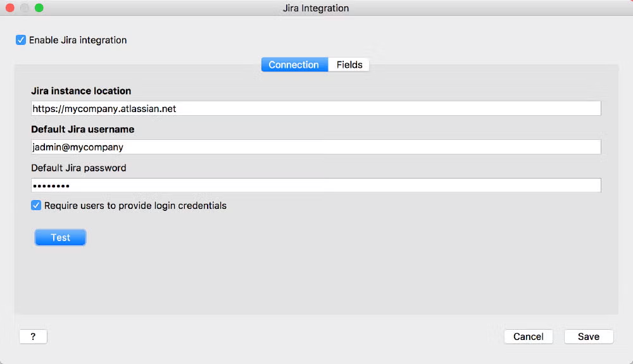Toggle the Enable Jira integration checkbox

pyautogui.click(x=21, y=40)
